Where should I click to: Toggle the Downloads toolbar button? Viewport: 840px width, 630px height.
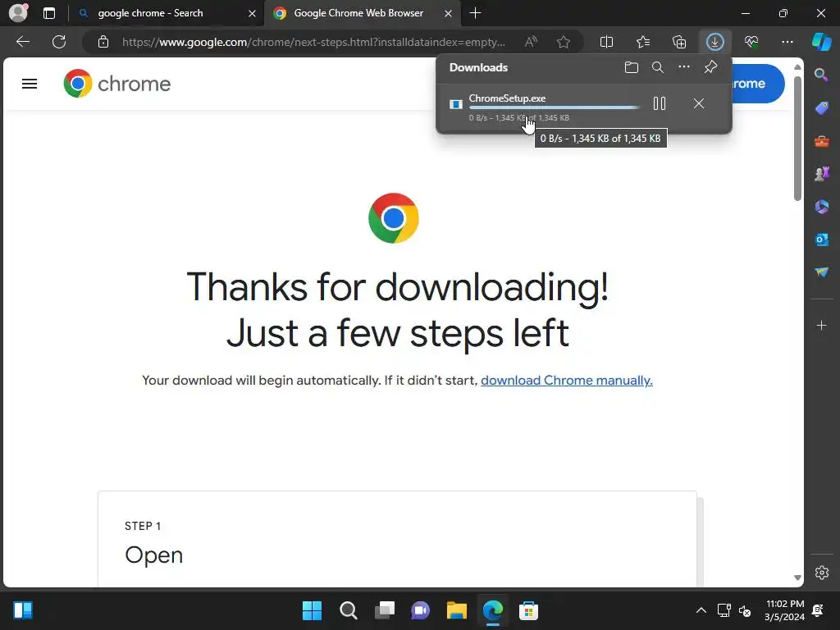click(715, 42)
